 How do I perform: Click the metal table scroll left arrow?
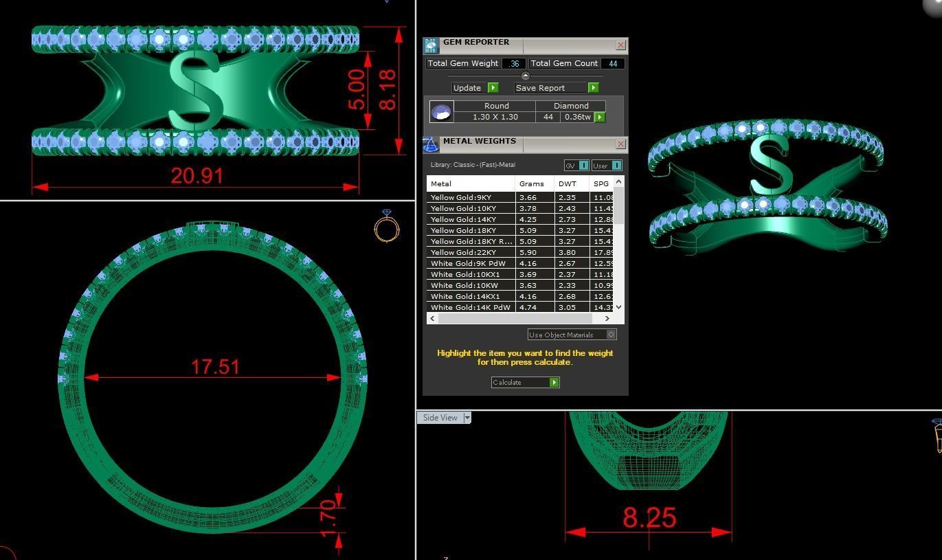click(x=432, y=319)
